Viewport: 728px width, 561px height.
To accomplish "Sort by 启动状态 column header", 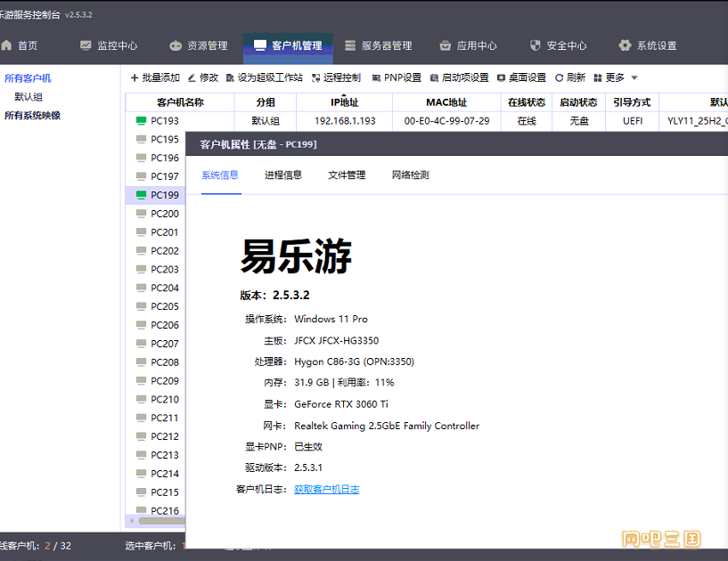I will [x=578, y=102].
